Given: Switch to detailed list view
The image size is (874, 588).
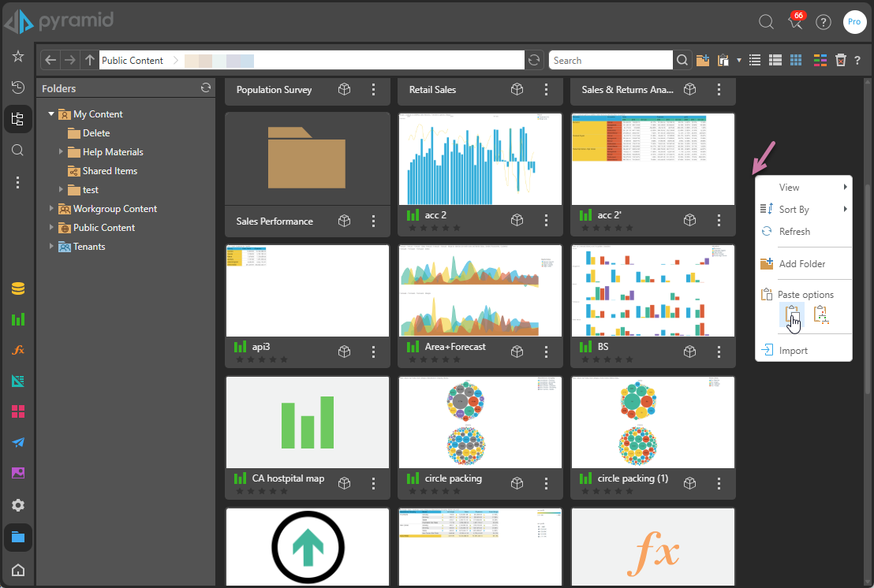Looking at the screenshot, I should coord(775,61).
